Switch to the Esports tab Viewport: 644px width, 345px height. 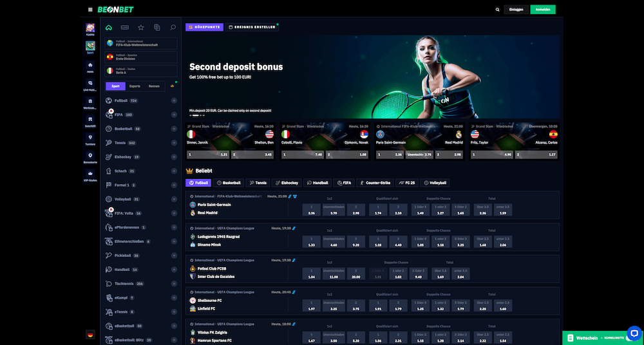[135, 86]
